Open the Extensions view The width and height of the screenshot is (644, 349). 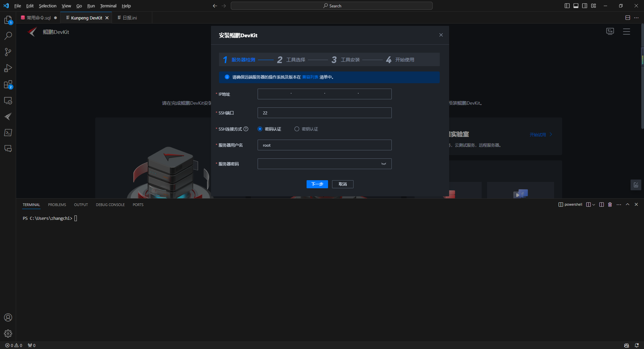pyautogui.click(x=8, y=84)
